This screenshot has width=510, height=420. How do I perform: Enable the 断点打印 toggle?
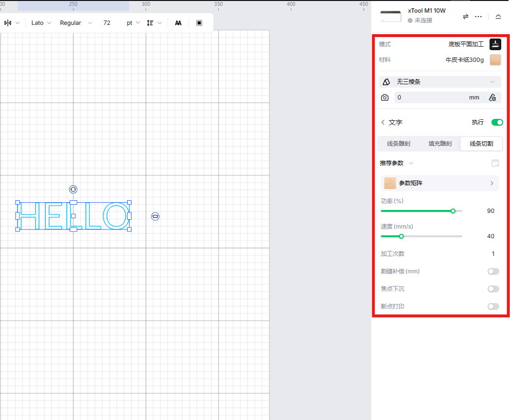[493, 306]
